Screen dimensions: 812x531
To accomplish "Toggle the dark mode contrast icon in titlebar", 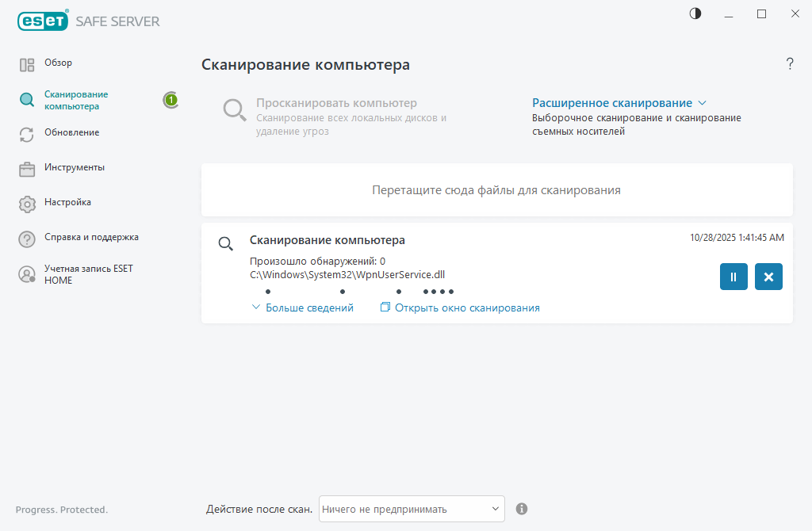I will coord(695,13).
